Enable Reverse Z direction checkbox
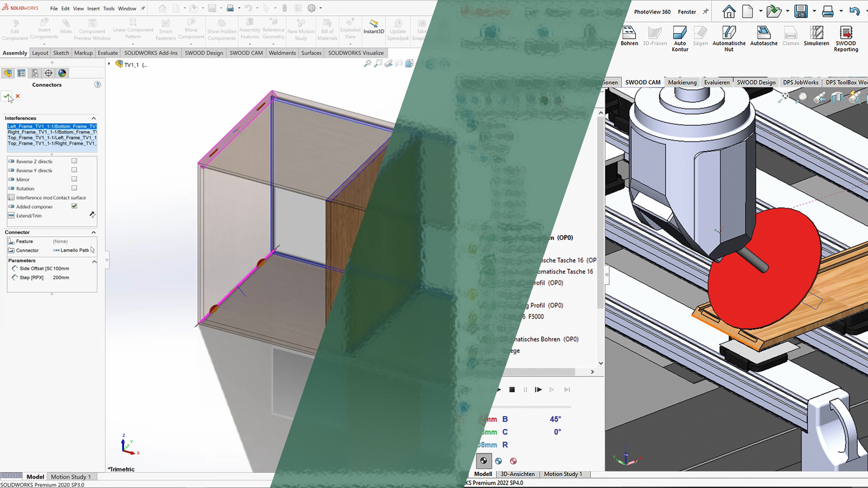This screenshot has height=488, width=868. click(x=74, y=161)
